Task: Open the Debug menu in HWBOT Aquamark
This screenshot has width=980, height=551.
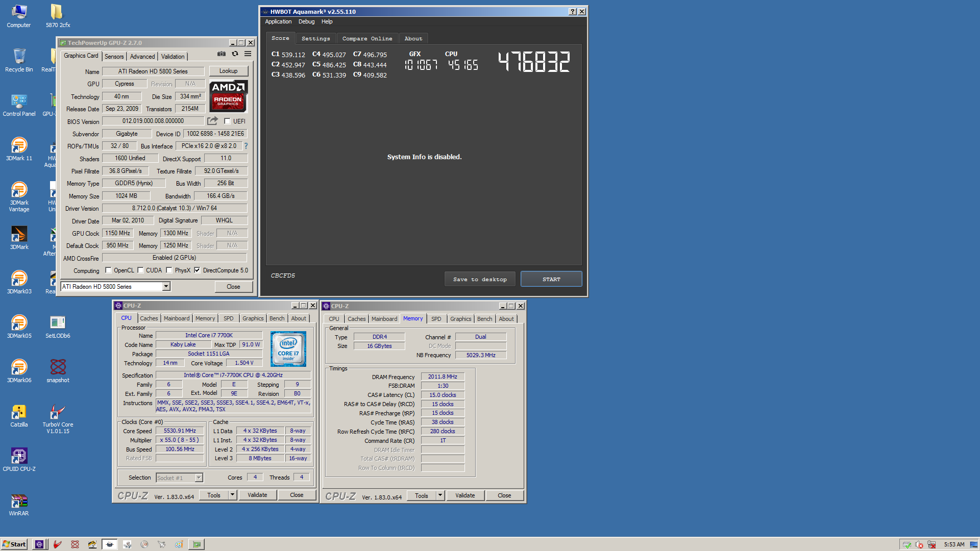Action: point(306,21)
